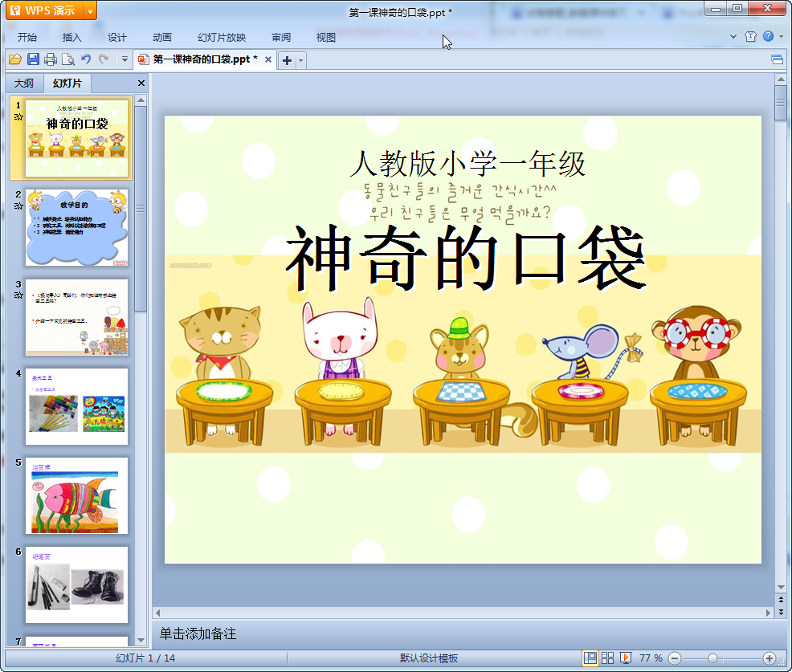Image resolution: width=792 pixels, height=672 pixels.
Task: Go to next slide with the double-down arrow
Action: pyautogui.click(x=781, y=612)
